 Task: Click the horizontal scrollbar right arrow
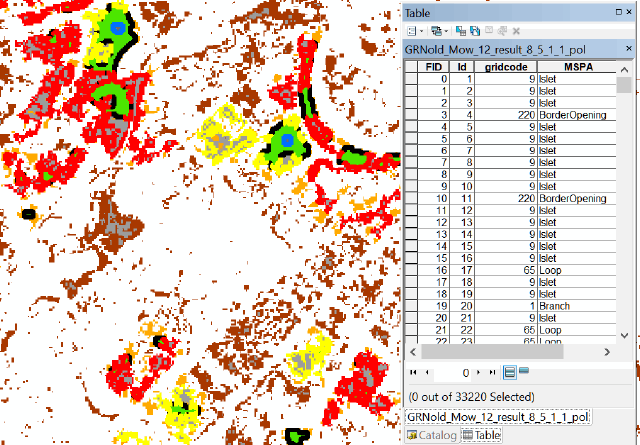607,352
